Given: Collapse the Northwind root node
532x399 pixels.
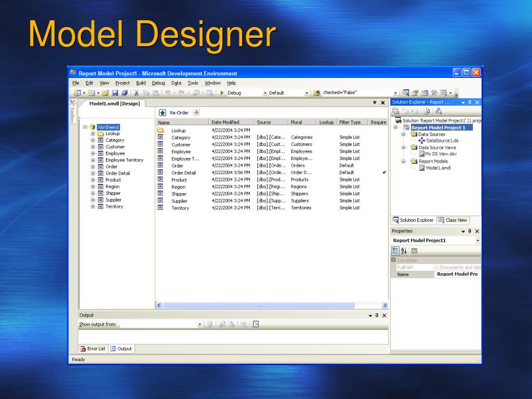Looking at the screenshot, I should click(85, 127).
